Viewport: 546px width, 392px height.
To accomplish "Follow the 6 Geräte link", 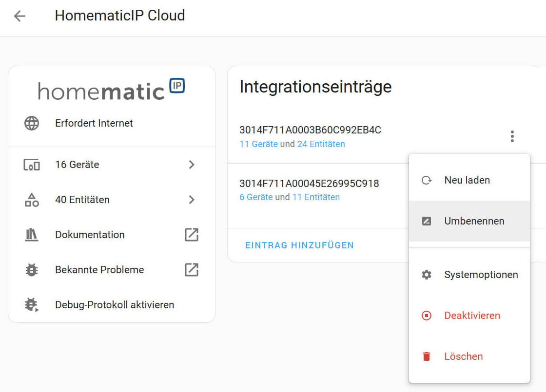I will (256, 197).
